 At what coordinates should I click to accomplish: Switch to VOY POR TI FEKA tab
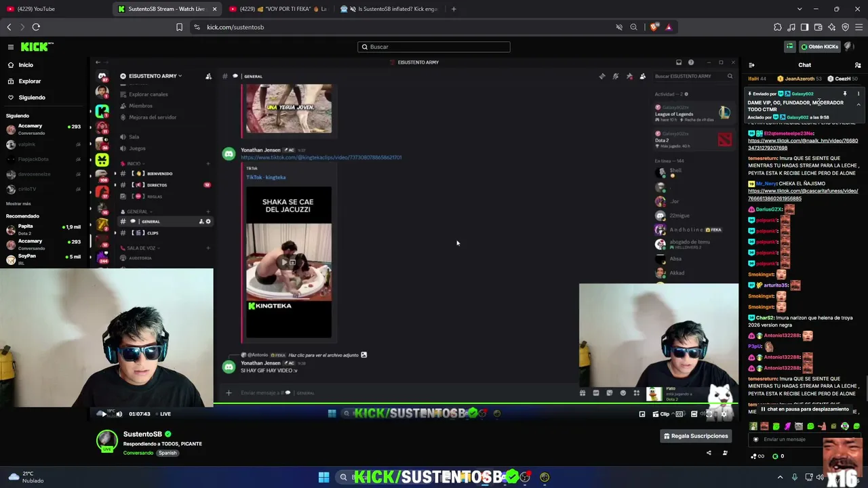[x=278, y=9]
